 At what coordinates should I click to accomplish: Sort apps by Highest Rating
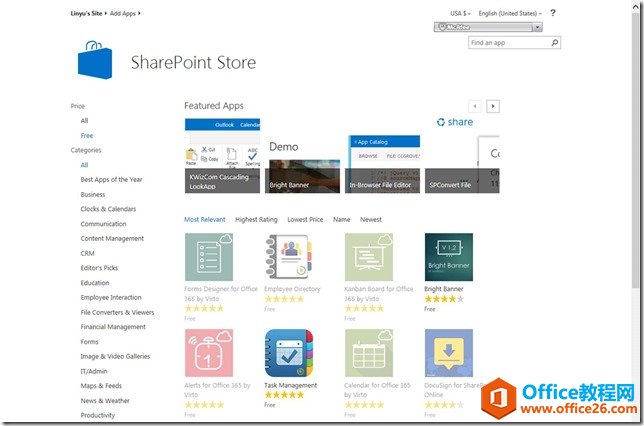256,219
